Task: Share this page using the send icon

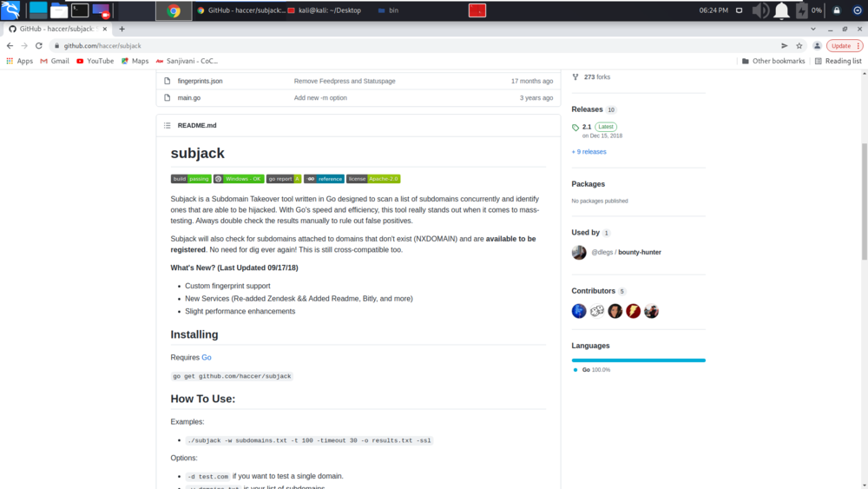Action: [785, 45]
